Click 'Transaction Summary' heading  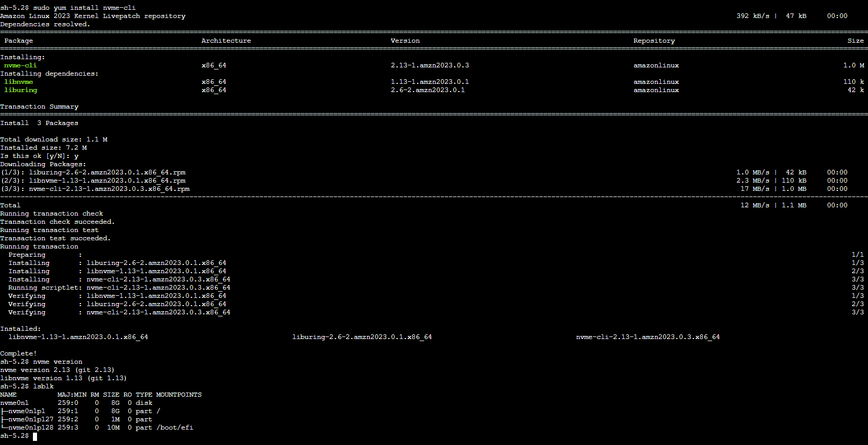click(x=39, y=106)
